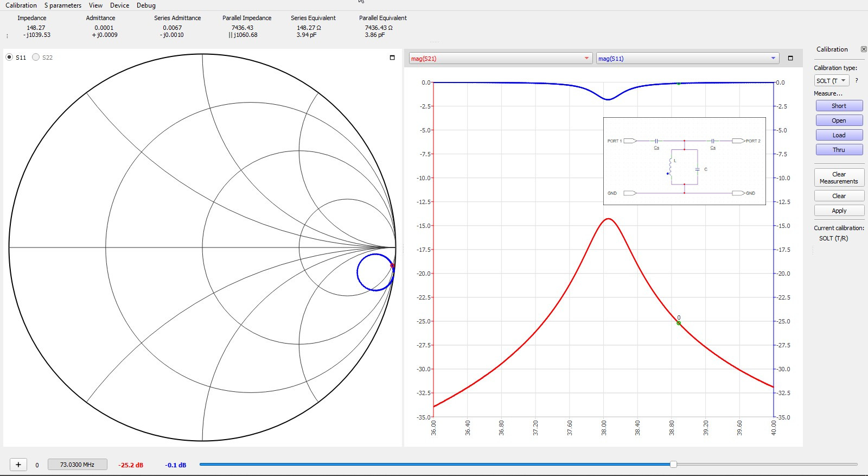The image size is (868, 476).
Task: Click the circuit schematic thumbnail
Action: 685,161
